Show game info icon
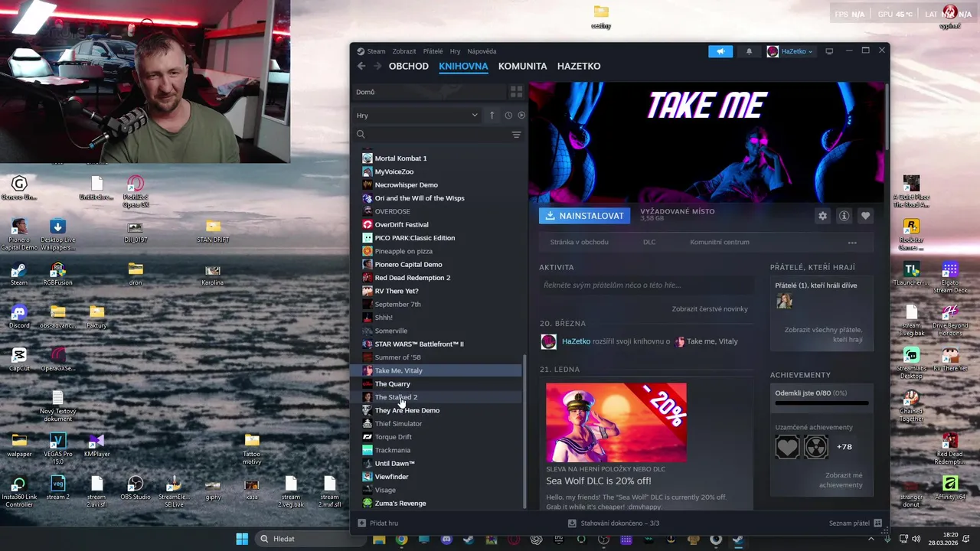 pyautogui.click(x=844, y=216)
